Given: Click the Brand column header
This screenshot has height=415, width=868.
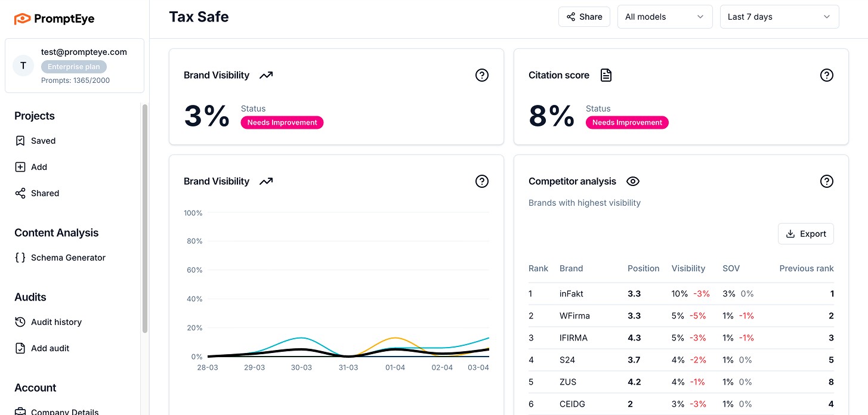Looking at the screenshot, I should [571, 268].
